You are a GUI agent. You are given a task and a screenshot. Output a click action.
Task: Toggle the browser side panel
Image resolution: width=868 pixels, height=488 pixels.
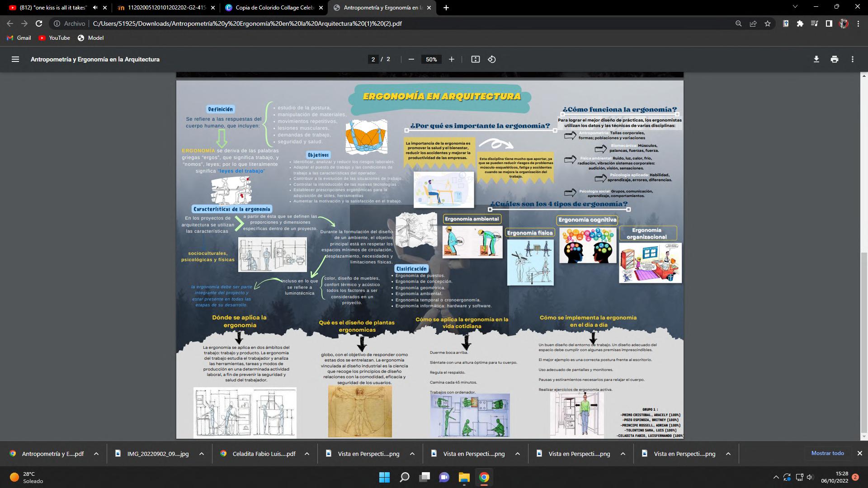pos(829,23)
